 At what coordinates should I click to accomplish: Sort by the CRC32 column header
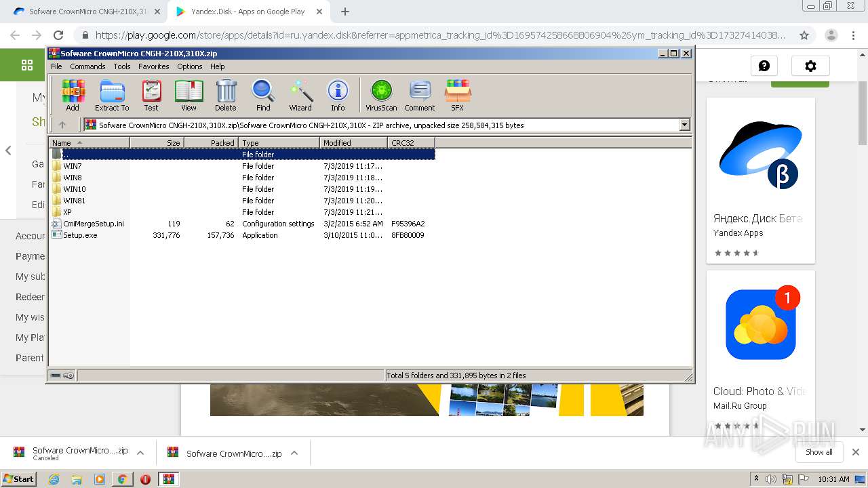coord(411,142)
